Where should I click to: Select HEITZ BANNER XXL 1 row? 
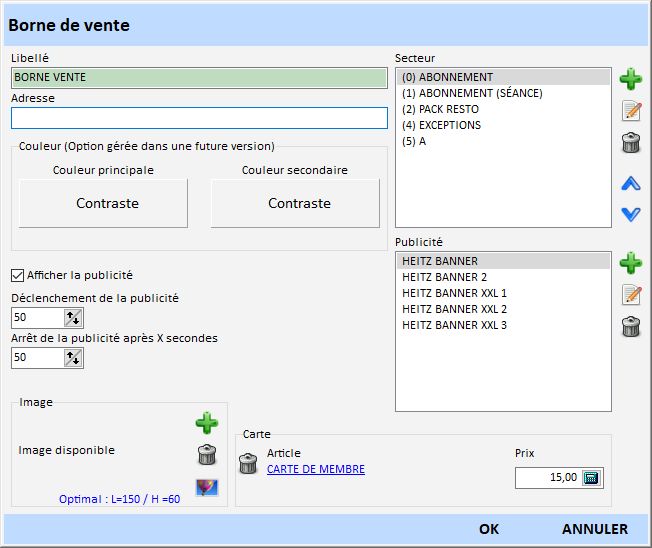[x=503, y=293]
